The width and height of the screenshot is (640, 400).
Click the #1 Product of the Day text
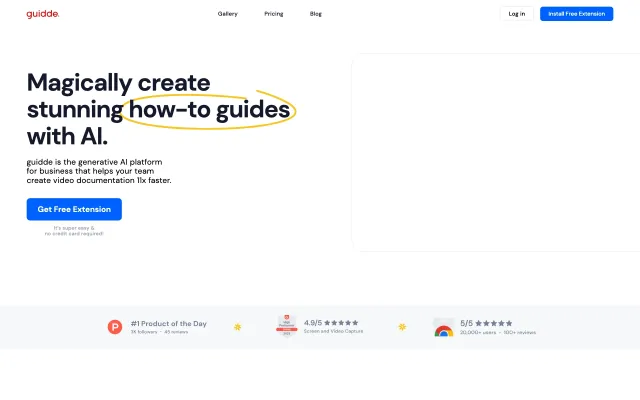(x=168, y=323)
